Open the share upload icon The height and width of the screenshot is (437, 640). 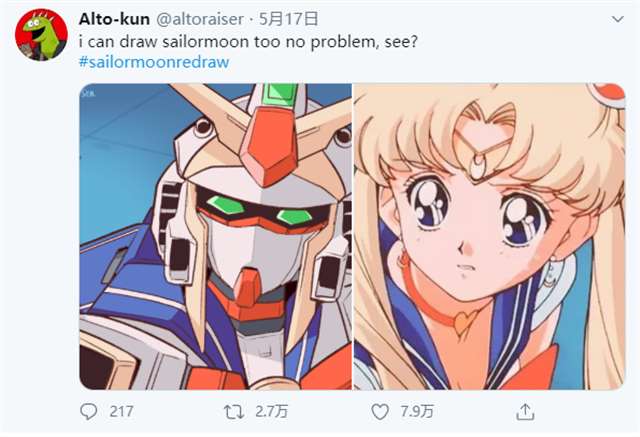(x=525, y=412)
